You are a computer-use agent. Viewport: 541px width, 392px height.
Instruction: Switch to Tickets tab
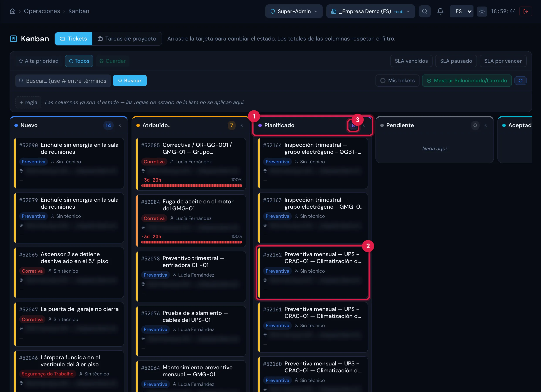pos(74,39)
